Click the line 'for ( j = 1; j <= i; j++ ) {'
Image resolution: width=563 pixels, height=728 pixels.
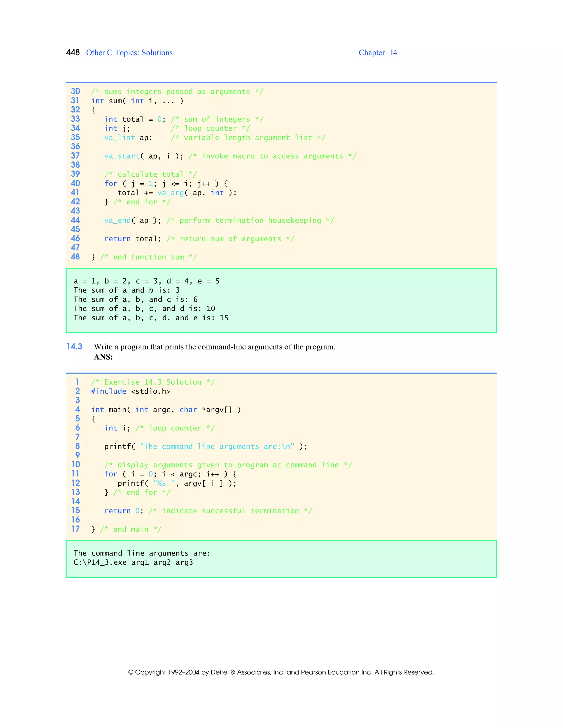pyautogui.click(x=166, y=184)
